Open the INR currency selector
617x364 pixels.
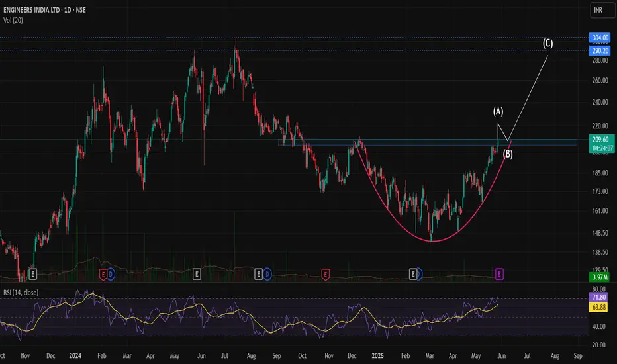coord(602,10)
